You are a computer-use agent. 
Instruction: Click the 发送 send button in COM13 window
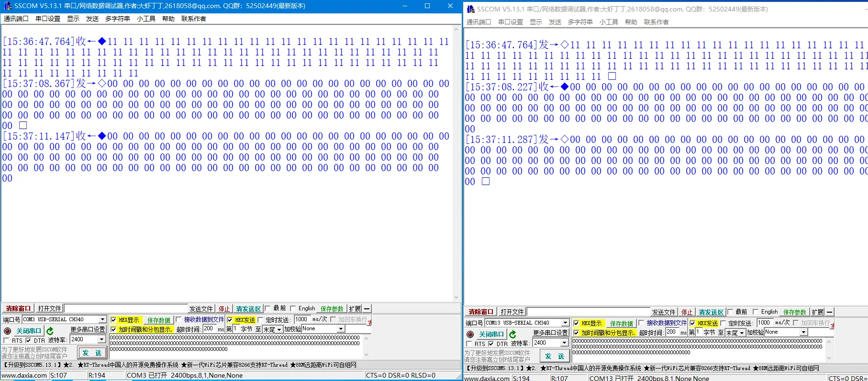[x=555, y=356]
